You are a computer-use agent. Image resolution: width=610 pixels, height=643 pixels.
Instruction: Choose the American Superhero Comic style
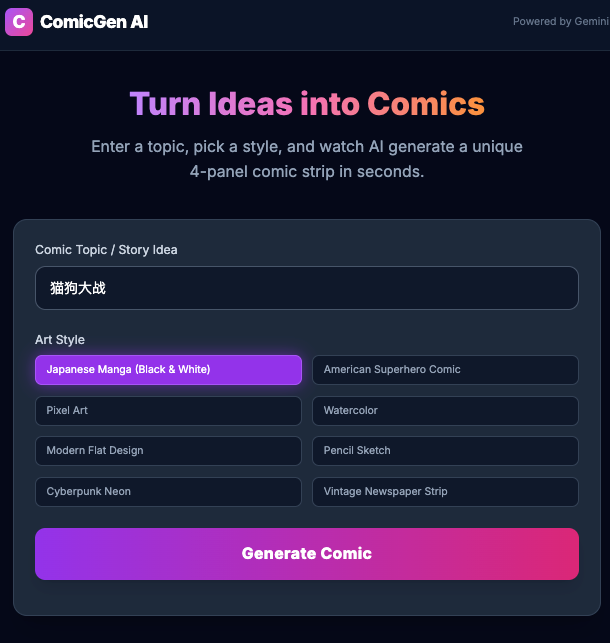pos(445,370)
